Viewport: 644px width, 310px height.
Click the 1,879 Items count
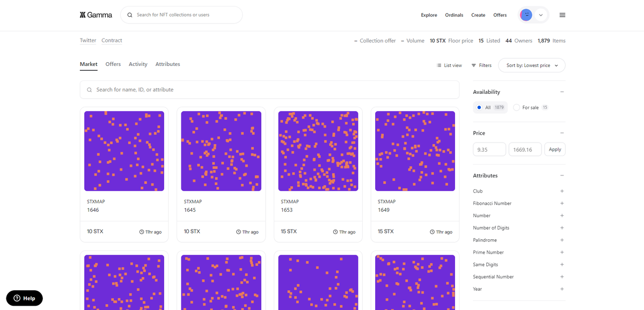click(552, 41)
